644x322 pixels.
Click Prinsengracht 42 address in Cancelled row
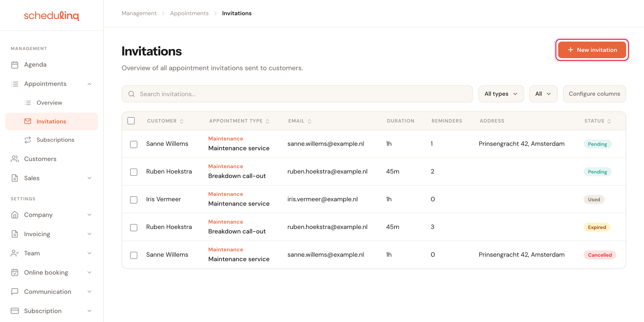coord(521,255)
